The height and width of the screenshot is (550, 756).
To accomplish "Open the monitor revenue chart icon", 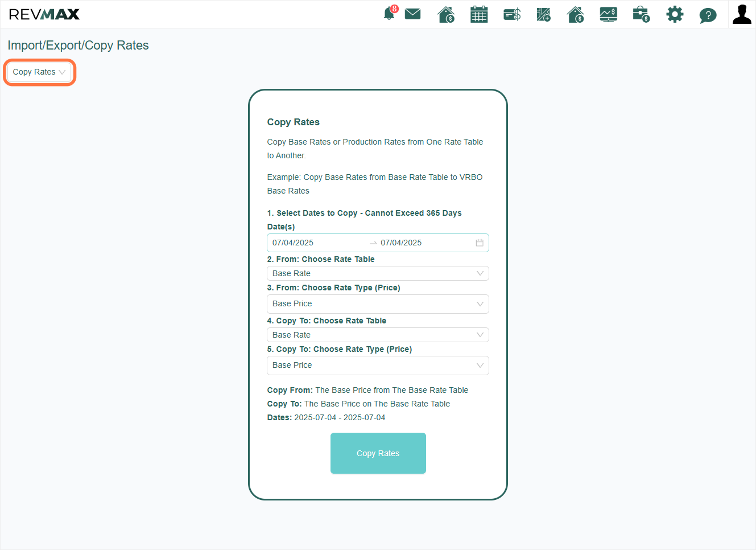I will [609, 14].
